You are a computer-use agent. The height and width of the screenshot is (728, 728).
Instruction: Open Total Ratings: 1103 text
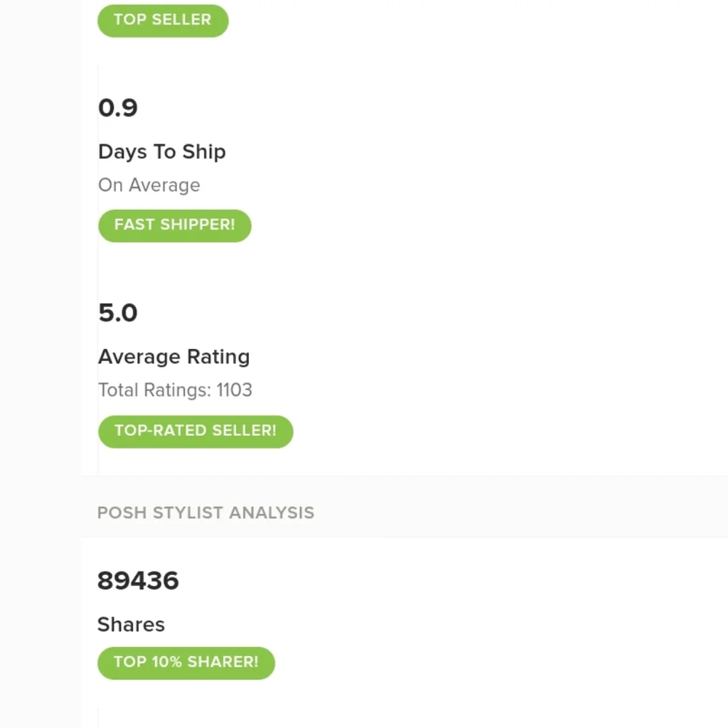pyautogui.click(x=175, y=390)
